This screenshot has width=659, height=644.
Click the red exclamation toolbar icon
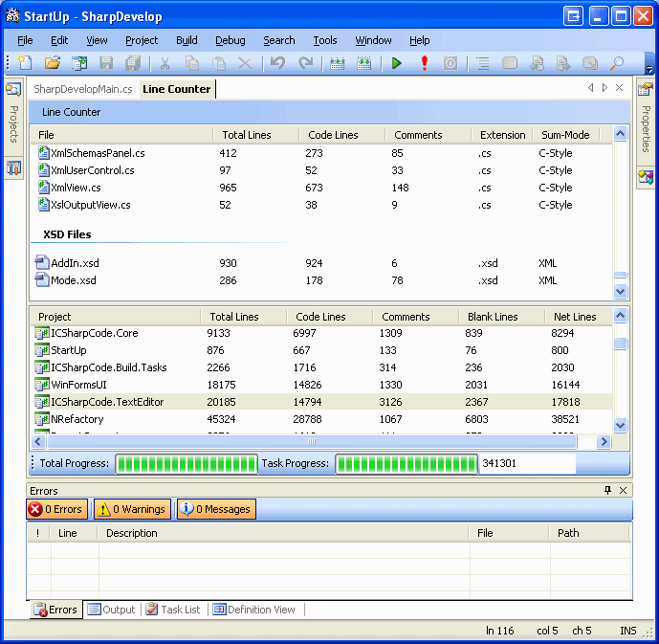[x=424, y=63]
